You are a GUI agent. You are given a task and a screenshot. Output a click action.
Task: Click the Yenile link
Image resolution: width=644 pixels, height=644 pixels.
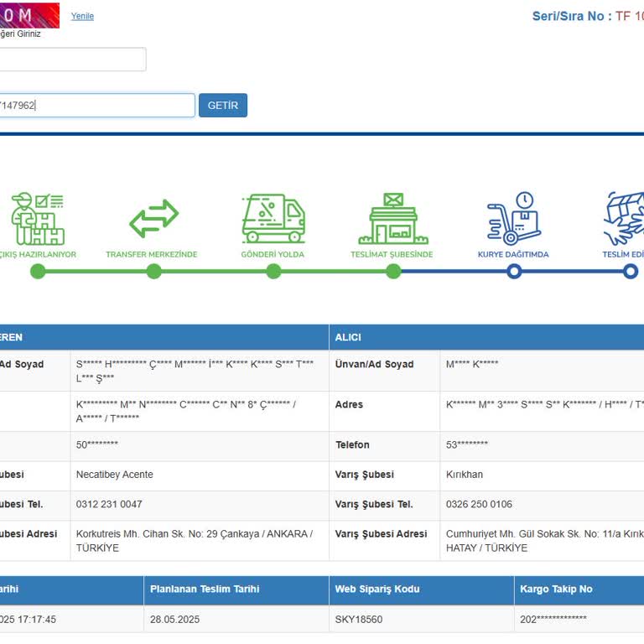pos(82,16)
